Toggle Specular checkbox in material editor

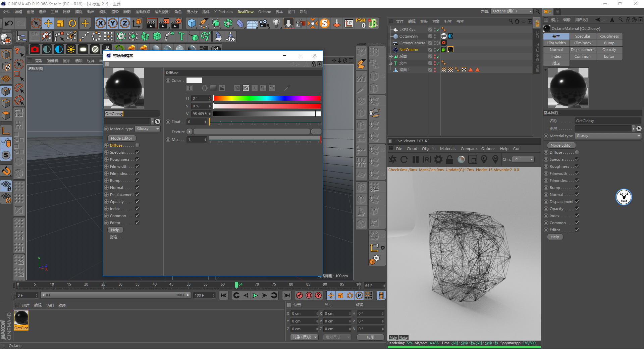(137, 152)
